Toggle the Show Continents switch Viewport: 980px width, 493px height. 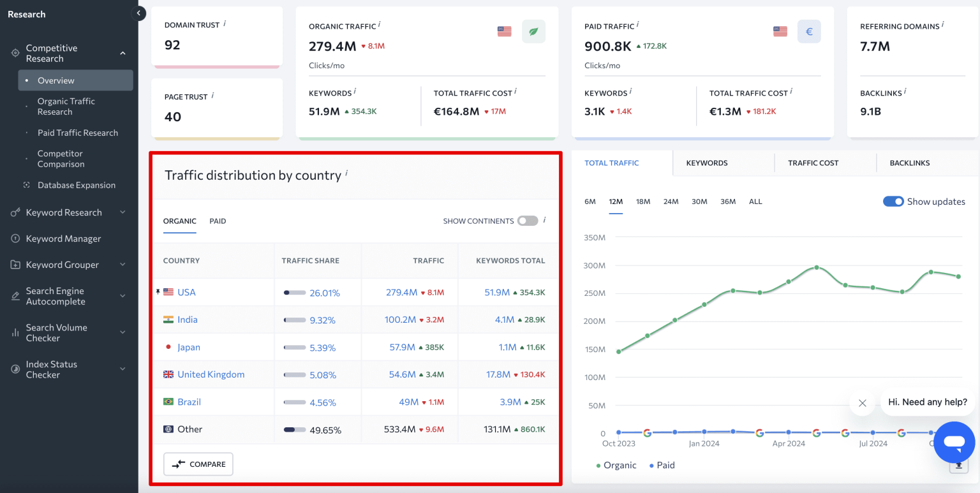527,221
